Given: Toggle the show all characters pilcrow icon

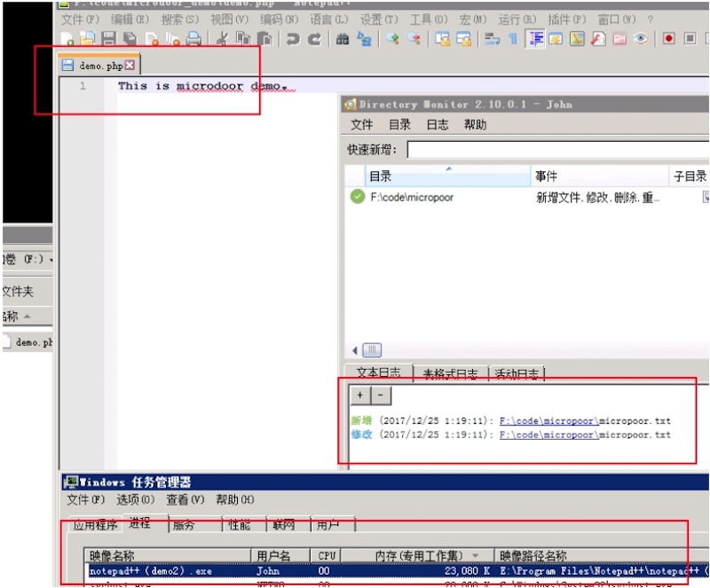Looking at the screenshot, I should (x=514, y=39).
